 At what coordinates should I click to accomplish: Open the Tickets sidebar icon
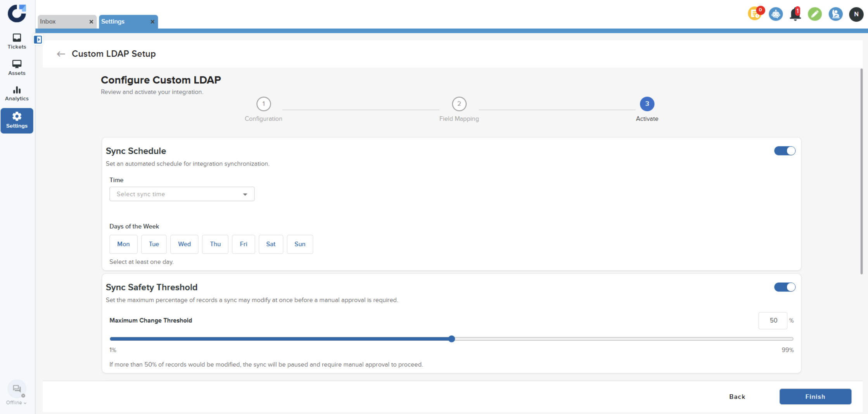coord(17,41)
